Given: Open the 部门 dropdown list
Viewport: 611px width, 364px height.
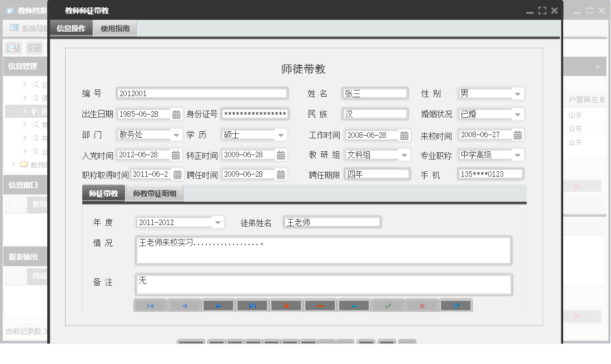Looking at the screenshot, I should [176, 135].
